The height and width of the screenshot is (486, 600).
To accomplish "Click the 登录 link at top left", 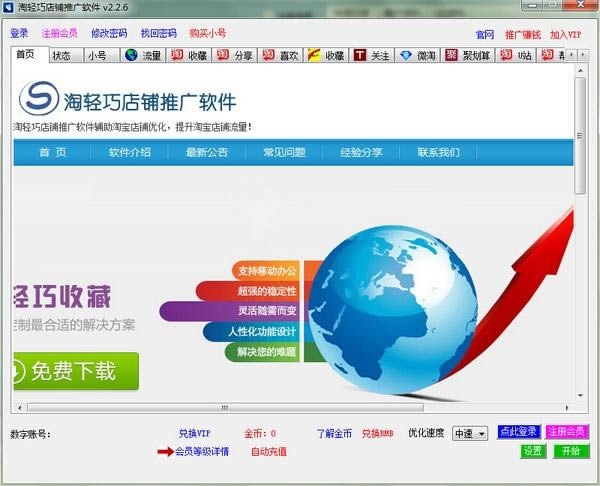I will tap(19, 33).
